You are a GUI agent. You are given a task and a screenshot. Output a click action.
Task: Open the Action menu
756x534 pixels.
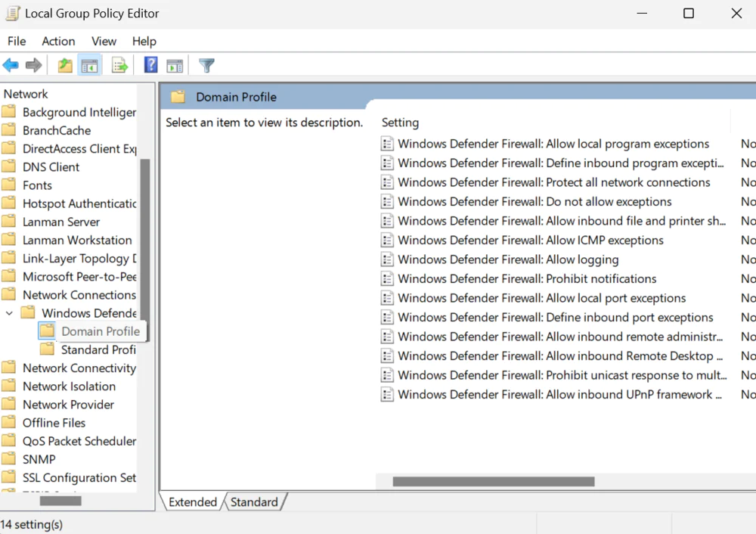pyautogui.click(x=58, y=41)
